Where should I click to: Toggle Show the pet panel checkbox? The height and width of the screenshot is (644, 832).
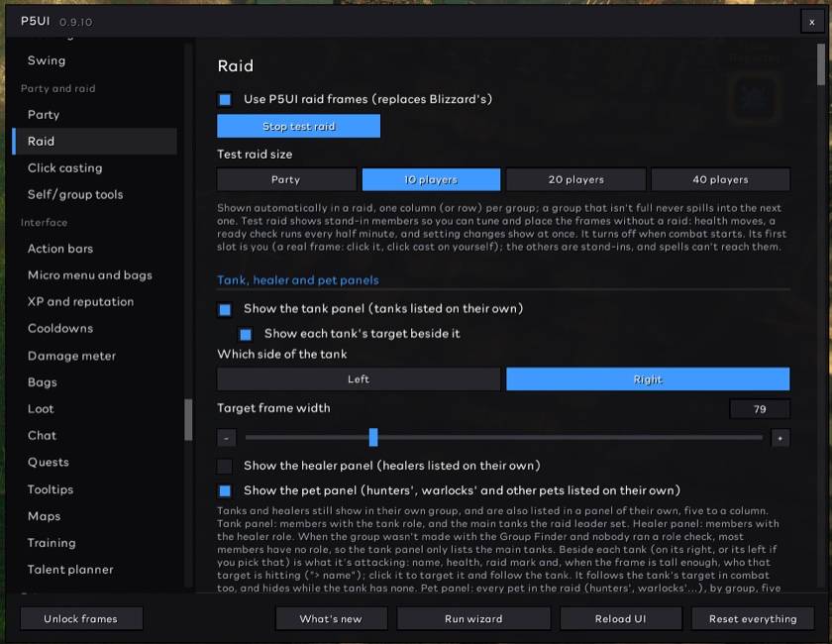(x=225, y=491)
